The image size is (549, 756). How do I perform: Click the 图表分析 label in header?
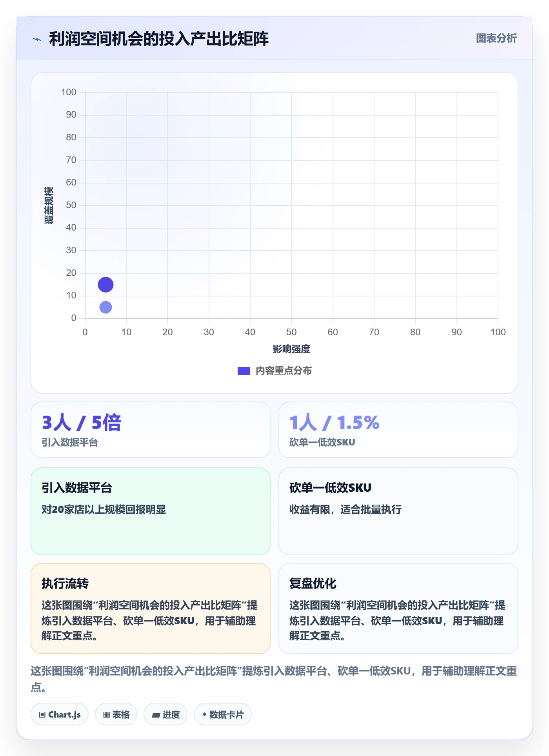click(496, 38)
